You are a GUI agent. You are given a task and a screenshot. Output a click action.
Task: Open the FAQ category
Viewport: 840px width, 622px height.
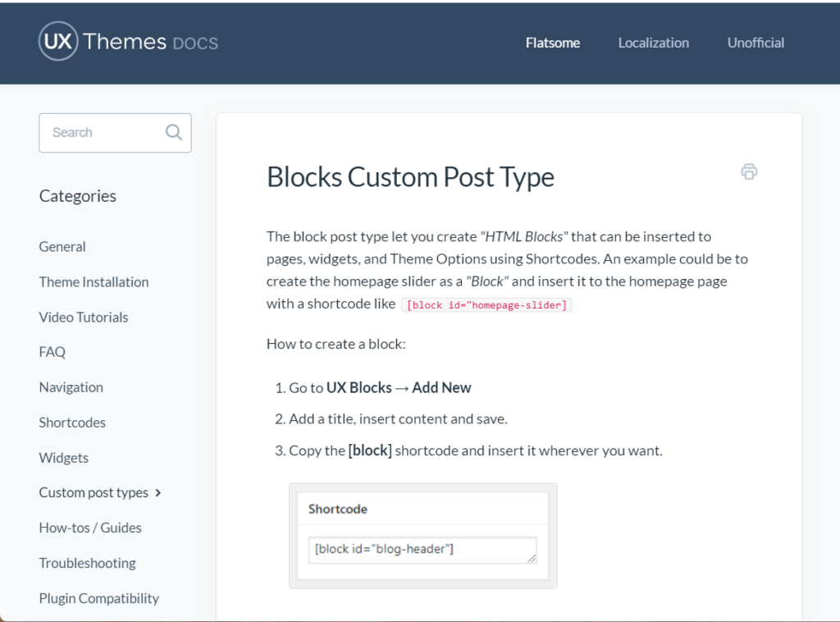pos(52,352)
